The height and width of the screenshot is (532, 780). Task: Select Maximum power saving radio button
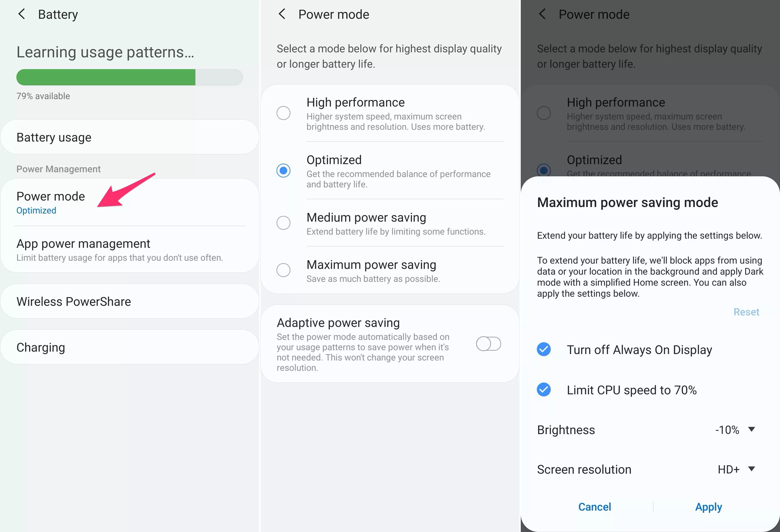click(283, 270)
